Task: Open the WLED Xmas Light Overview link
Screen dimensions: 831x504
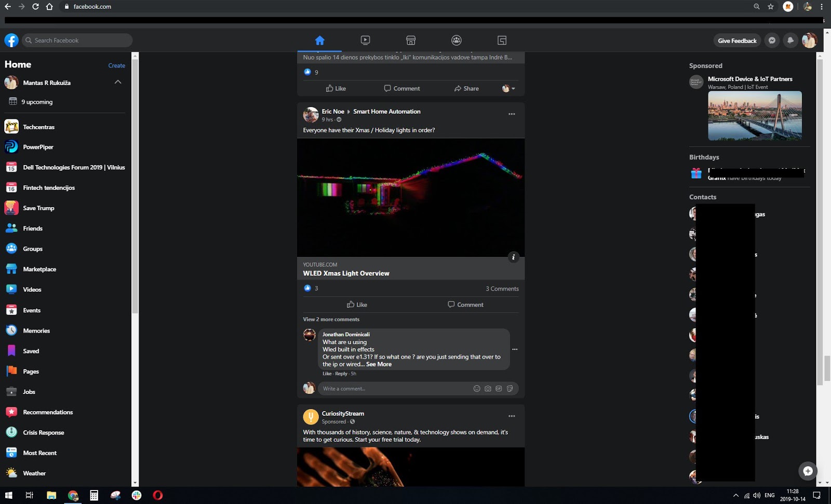Action: [346, 273]
